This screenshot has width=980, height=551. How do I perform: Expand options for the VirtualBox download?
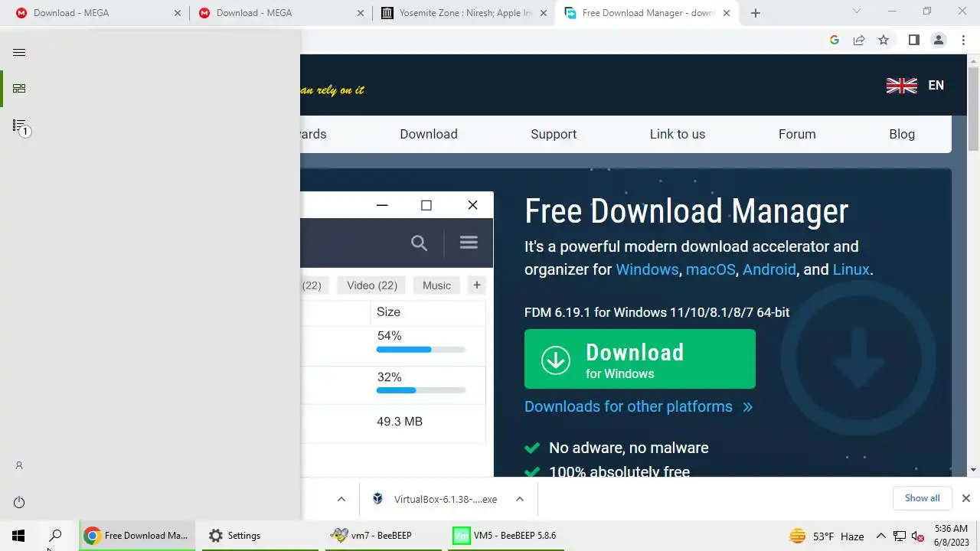coord(520,499)
